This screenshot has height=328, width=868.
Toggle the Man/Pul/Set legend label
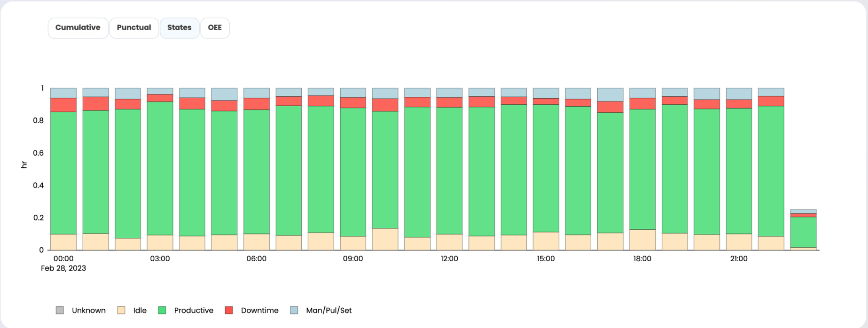(328, 310)
